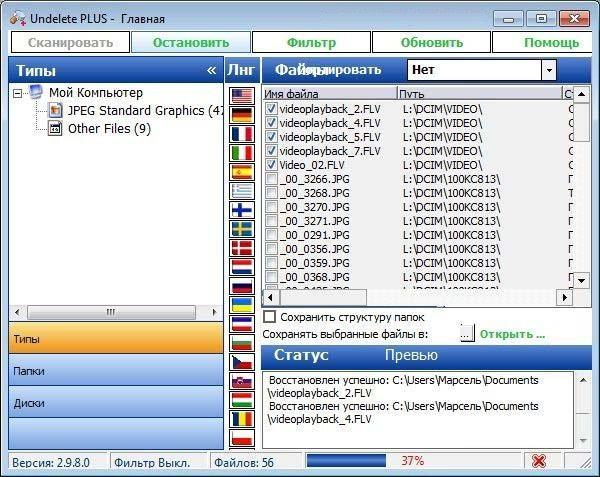Pick the Spanish flag language icon
This screenshot has width=600, height=477.
[242, 172]
